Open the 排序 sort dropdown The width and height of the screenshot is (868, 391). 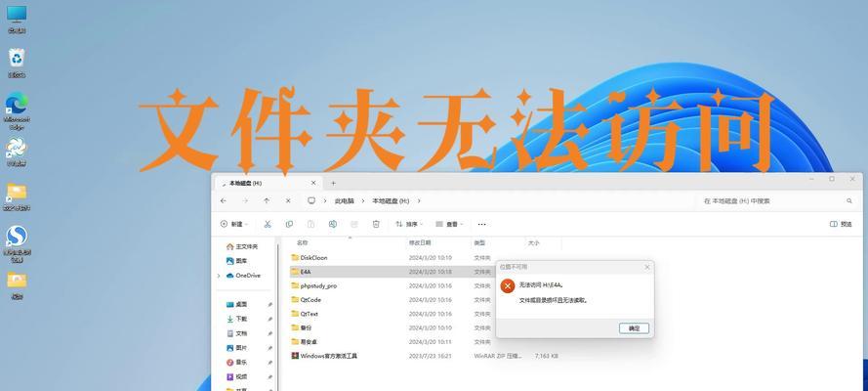click(409, 224)
